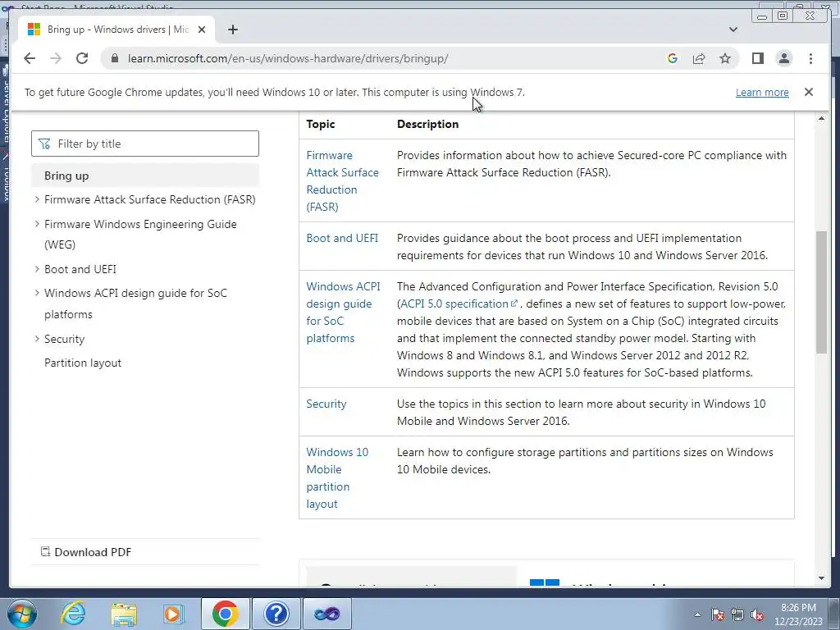
Task: Share this page icon
Action: click(x=699, y=58)
